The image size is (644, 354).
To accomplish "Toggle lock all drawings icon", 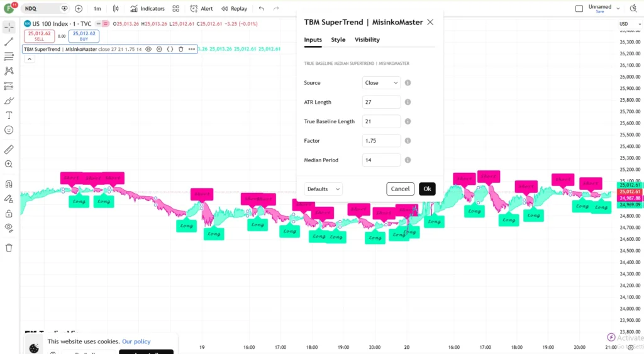I will click(9, 214).
